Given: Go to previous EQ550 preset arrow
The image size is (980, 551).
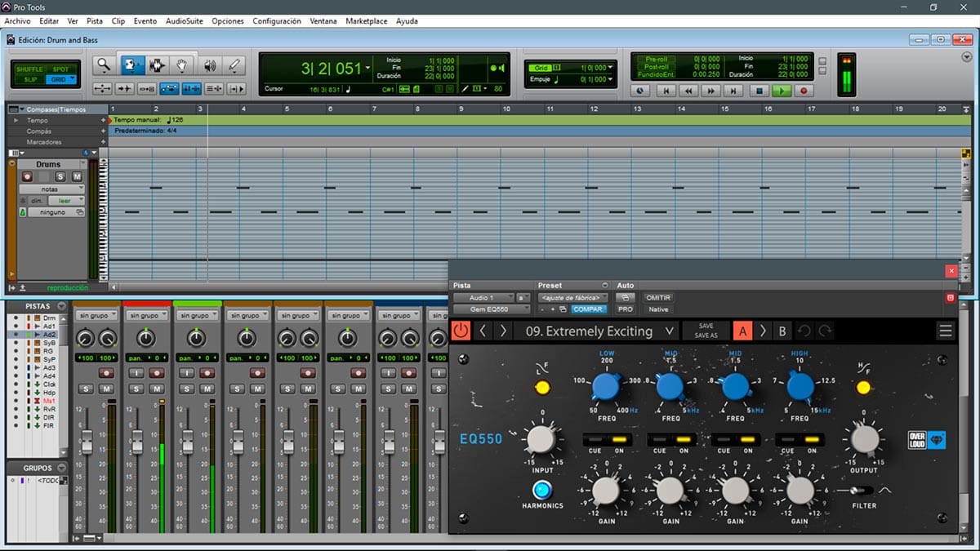Looking at the screenshot, I should click(483, 331).
